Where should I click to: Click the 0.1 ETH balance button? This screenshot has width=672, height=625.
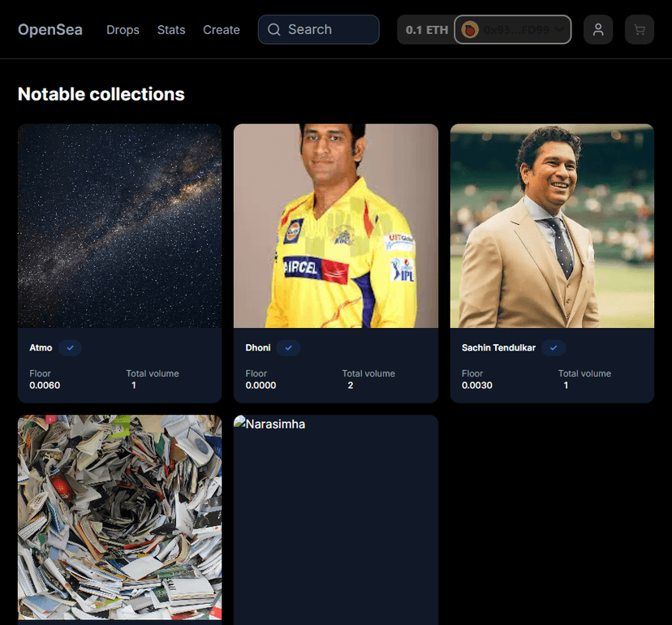(426, 30)
